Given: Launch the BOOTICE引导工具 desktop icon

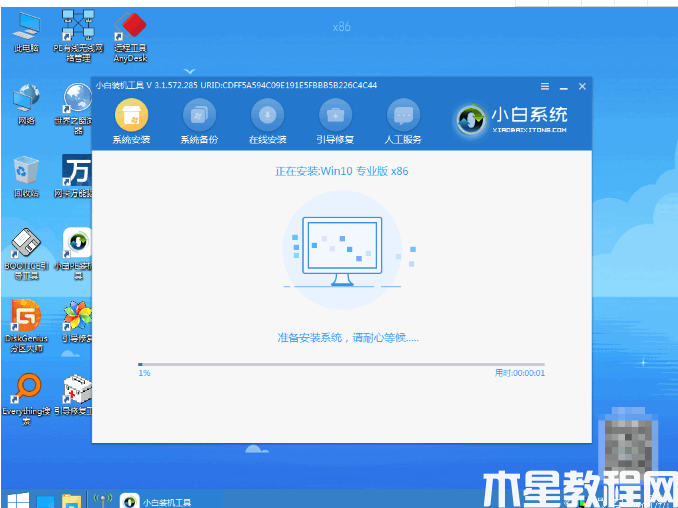Looking at the screenshot, I should pos(26,254).
